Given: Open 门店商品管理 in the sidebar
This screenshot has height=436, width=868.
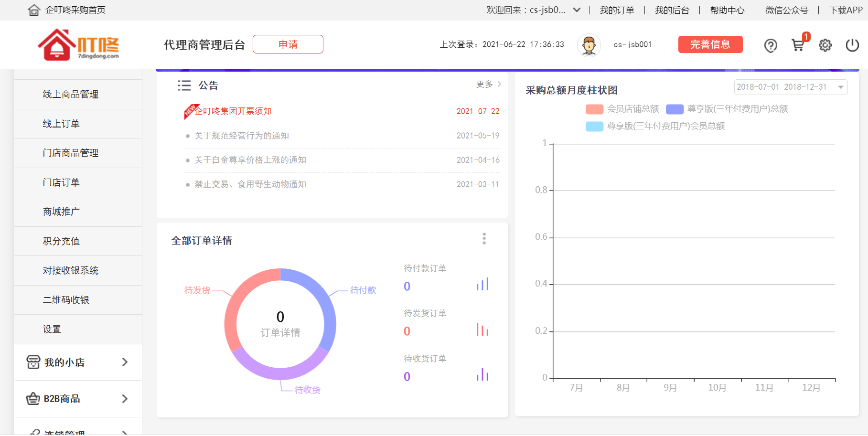Looking at the screenshot, I should point(78,153).
